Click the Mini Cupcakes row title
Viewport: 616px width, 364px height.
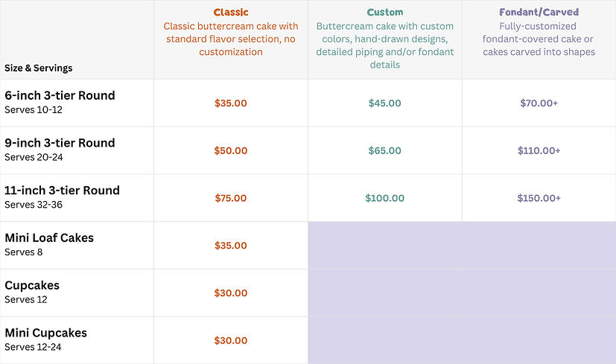point(46,333)
